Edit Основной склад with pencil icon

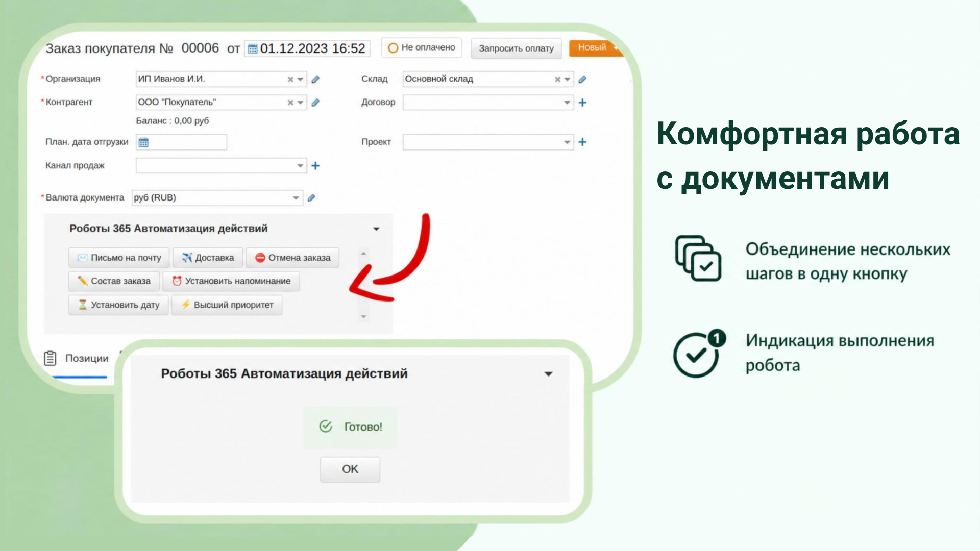point(582,79)
